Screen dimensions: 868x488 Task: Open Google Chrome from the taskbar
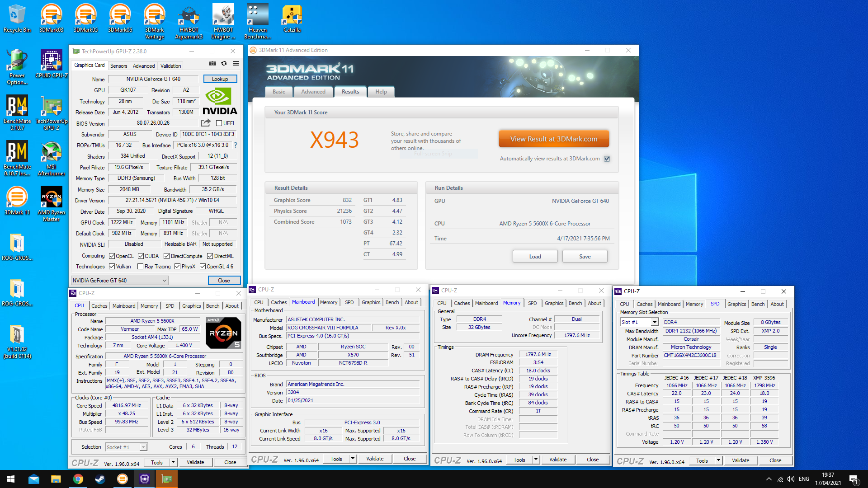click(78, 479)
